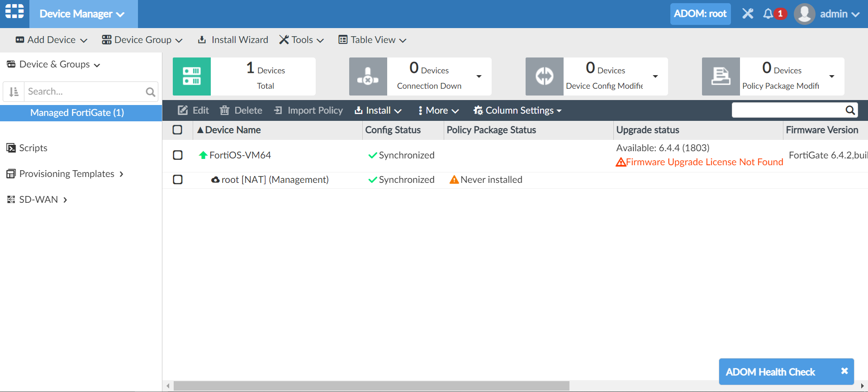Click the search magnifier in device tree

150,92
